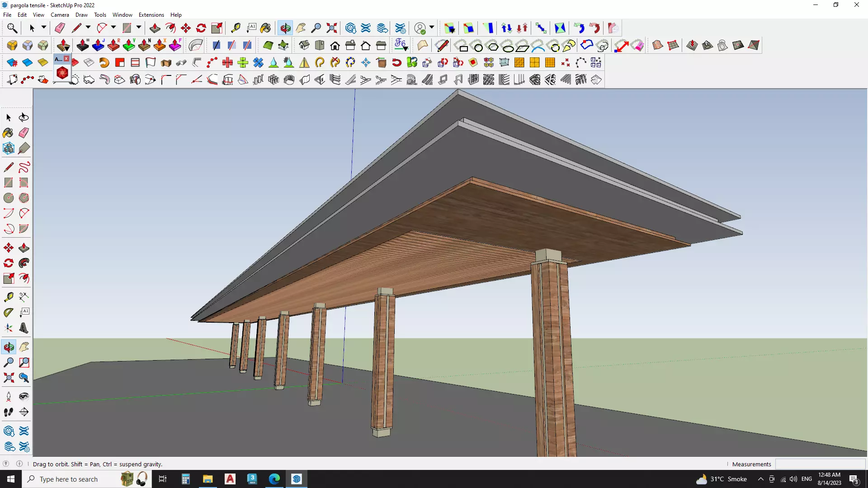Image resolution: width=868 pixels, height=488 pixels.
Task: Select the Polygon tool in left toolbar
Action: pos(24,198)
